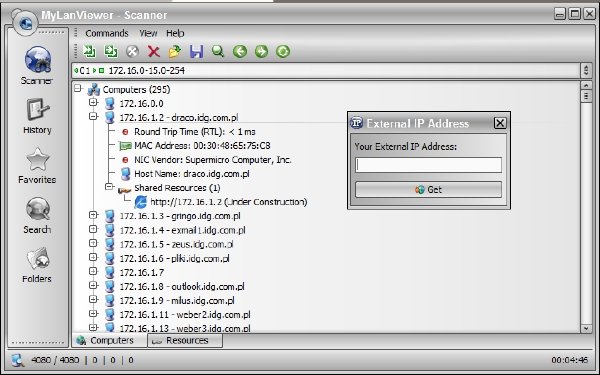Open the Commands menu
Image resolution: width=600 pixels, height=375 pixels.
coord(107,33)
